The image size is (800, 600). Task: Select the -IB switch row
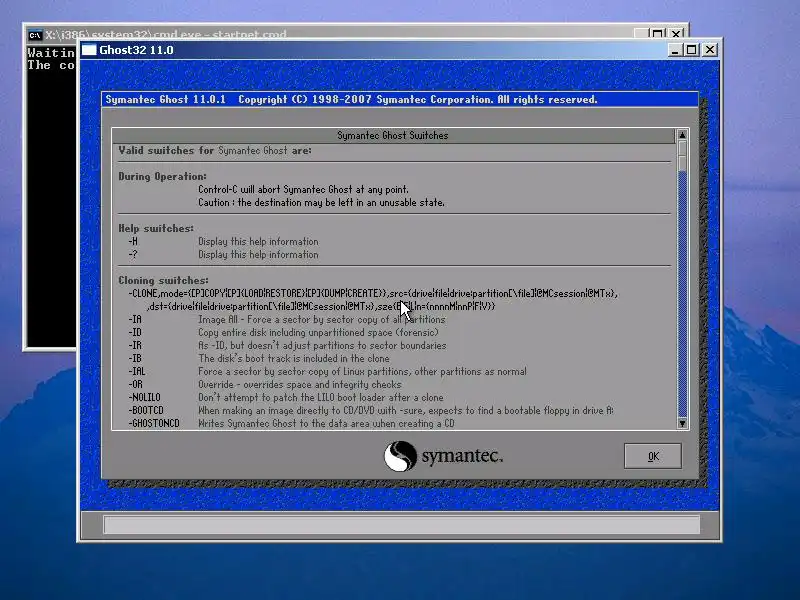click(259, 359)
